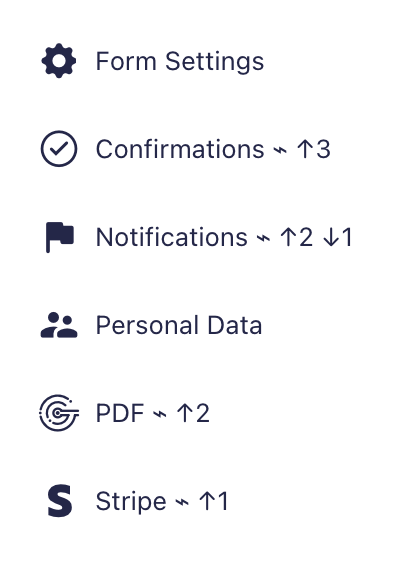The height and width of the screenshot is (562, 398).
Task: Click the lightning bolt next to PDF
Action: (x=160, y=414)
